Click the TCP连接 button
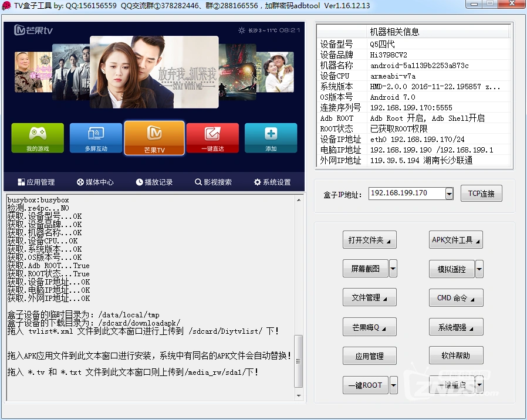 click(481, 194)
